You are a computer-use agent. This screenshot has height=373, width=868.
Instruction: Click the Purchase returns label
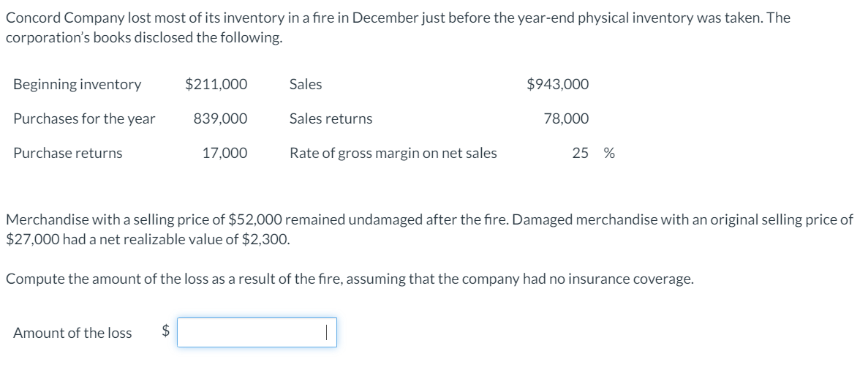tap(67, 153)
